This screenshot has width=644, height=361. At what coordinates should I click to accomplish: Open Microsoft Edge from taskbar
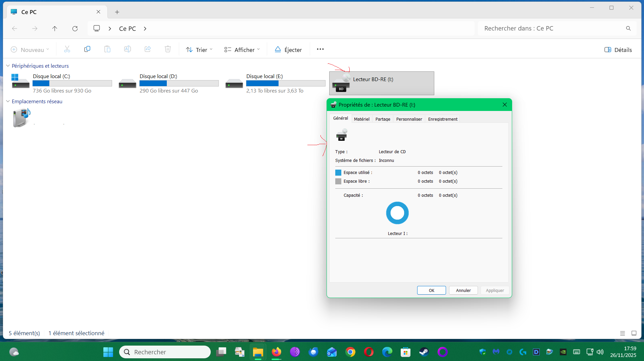387,352
